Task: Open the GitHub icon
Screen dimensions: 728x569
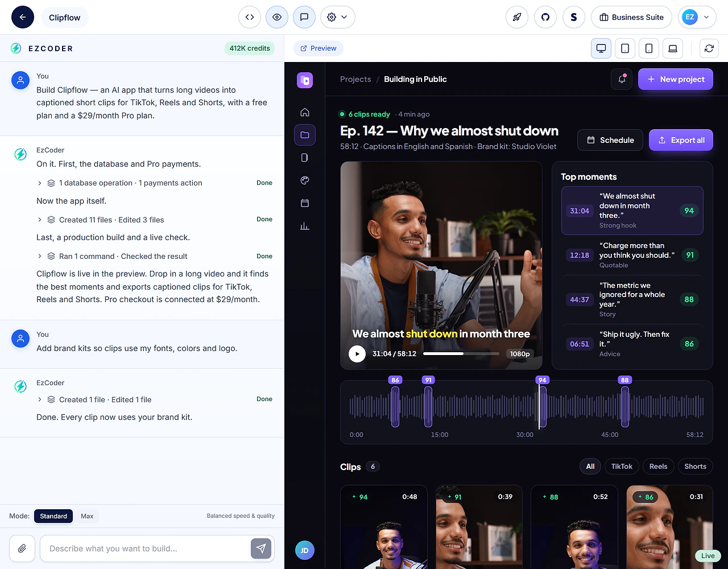Action: click(545, 17)
